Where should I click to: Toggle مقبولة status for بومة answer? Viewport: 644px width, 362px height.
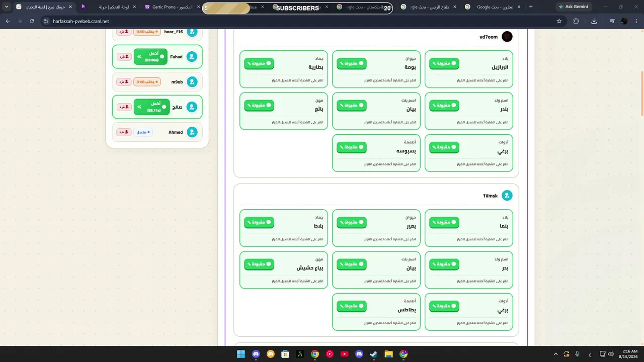[x=352, y=63]
